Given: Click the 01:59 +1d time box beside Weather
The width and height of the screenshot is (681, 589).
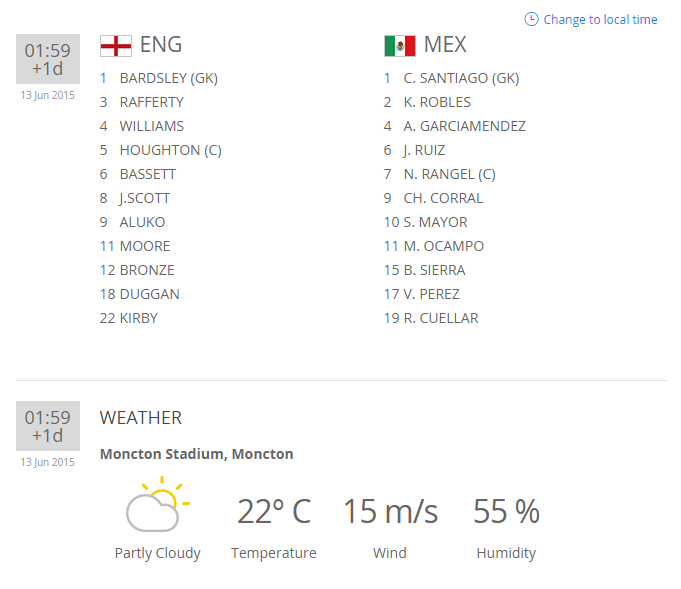Looking at the screenshot, I should point(47,426).
